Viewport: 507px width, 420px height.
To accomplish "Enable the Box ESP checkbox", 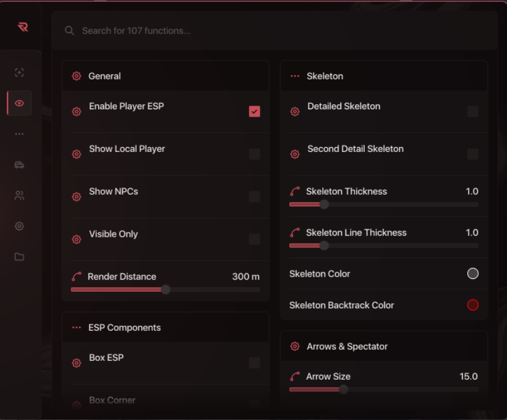I will (x=254, y=363).
